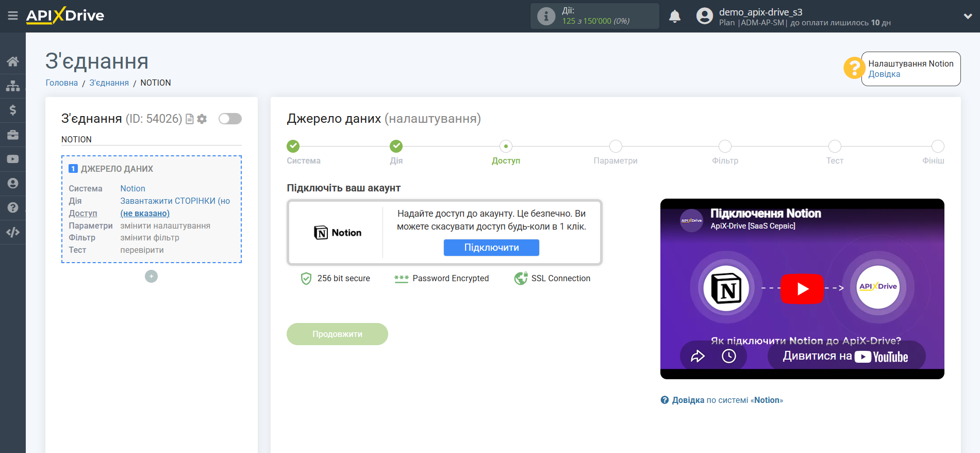980x453 pixels.
Task: Click the connection name NOTION field
Action: pyautogui.click(x=151, y=140)
